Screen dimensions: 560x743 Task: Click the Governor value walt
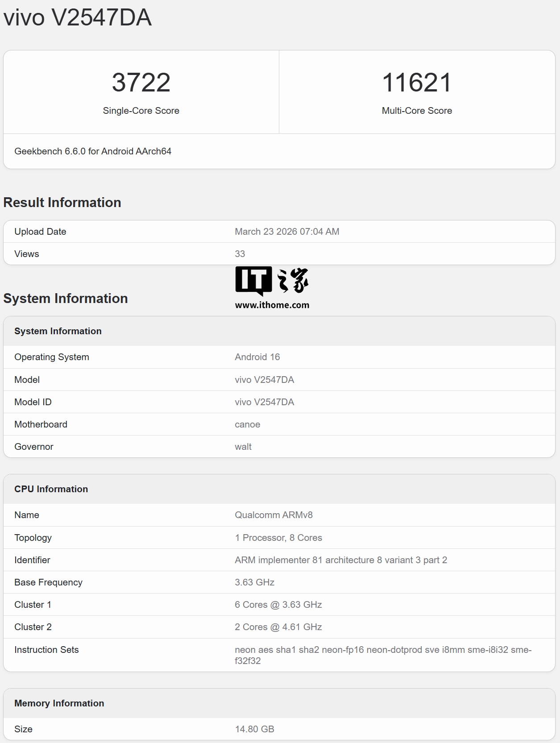click(243, 447)
